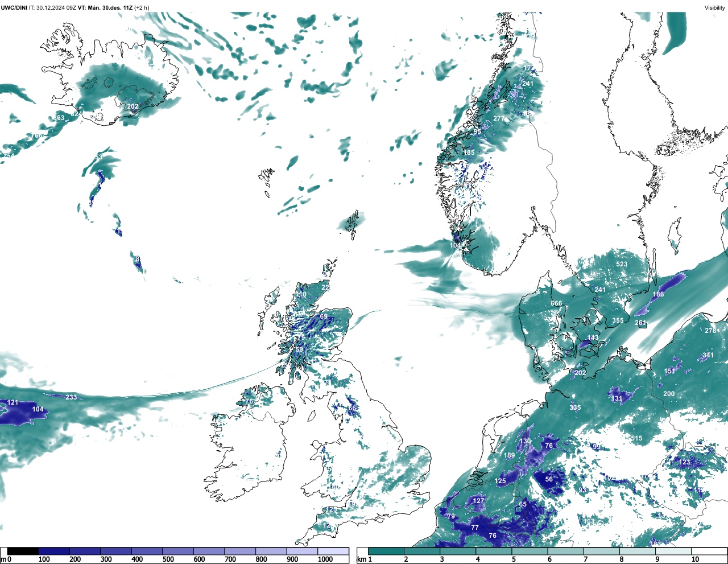Select the dark navy 100–200 m legend swatch
Image resolution: width=728 pixels, height=564 pixels.
[54, 551]
